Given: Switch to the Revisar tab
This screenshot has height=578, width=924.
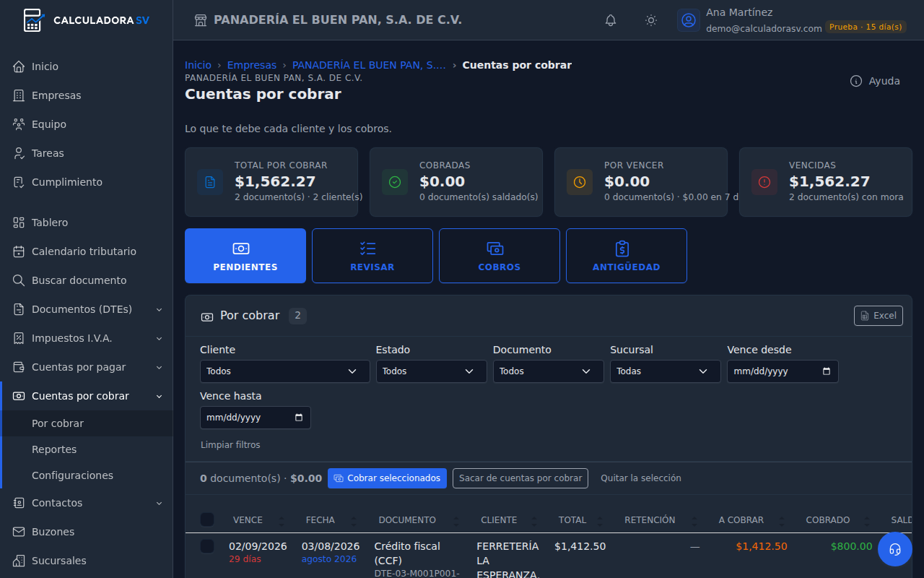Looking at the screenshot, I should [372, 256].
